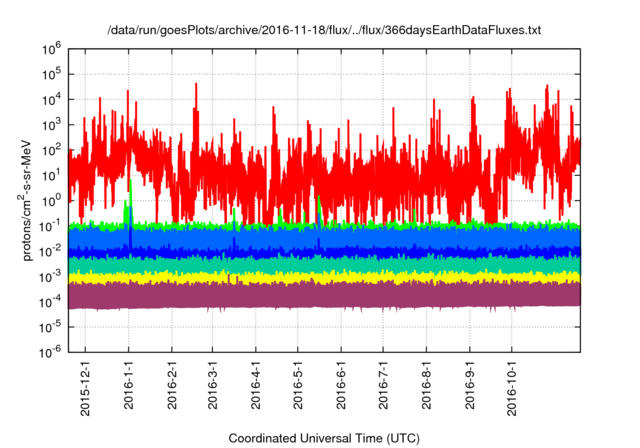Click the 10^5 y-axis tick label
640x448 pixels.
[x=51, y=74]
